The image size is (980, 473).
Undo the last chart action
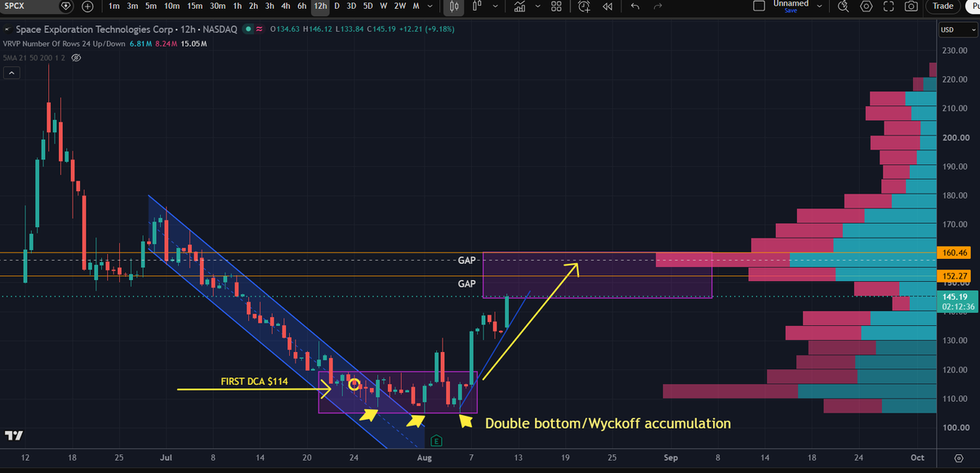pos(636,6)
